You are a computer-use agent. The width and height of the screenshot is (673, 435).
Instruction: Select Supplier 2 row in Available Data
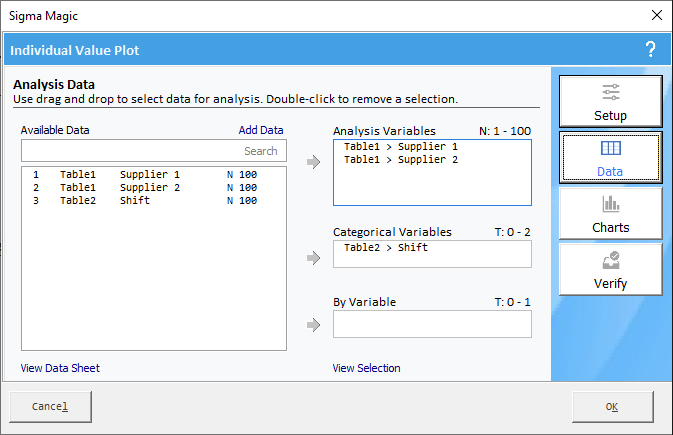(154, 187)
